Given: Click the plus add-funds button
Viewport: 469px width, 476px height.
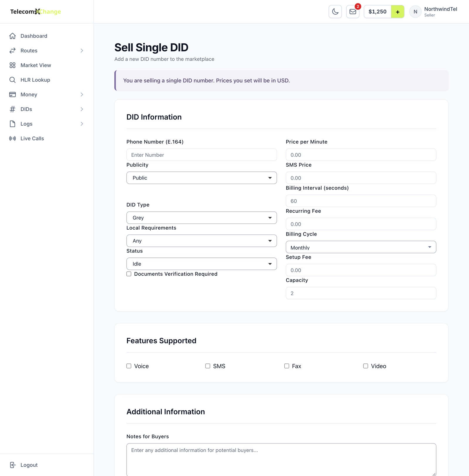Looking at the screenshot, I should pos(397,12).
